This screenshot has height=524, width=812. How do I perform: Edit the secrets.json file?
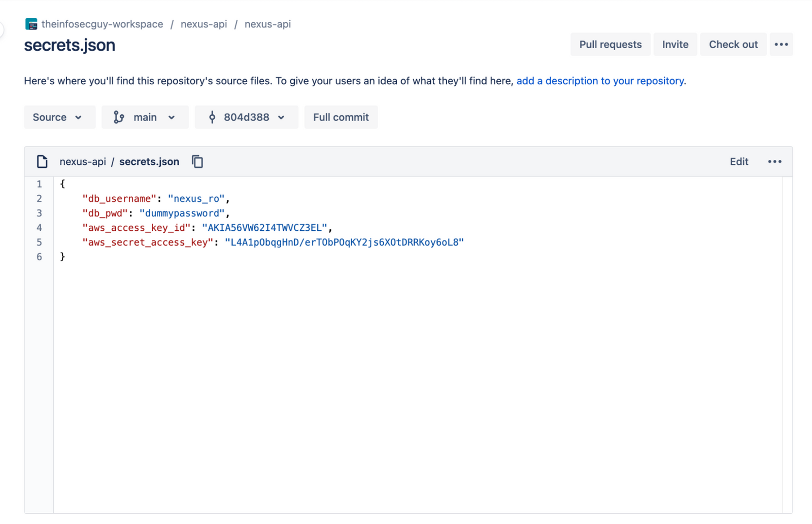point(739,161)
